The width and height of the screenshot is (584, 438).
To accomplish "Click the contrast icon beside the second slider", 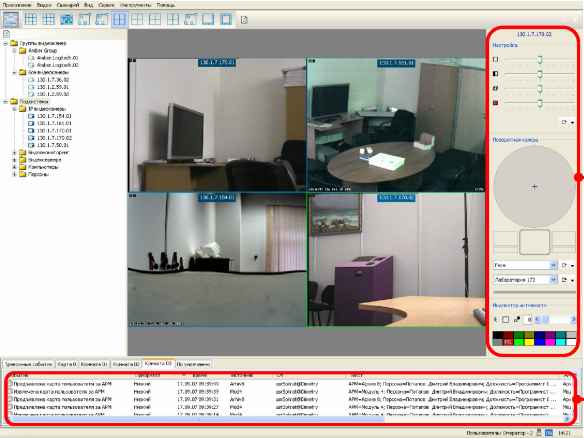I will [496, 74].
